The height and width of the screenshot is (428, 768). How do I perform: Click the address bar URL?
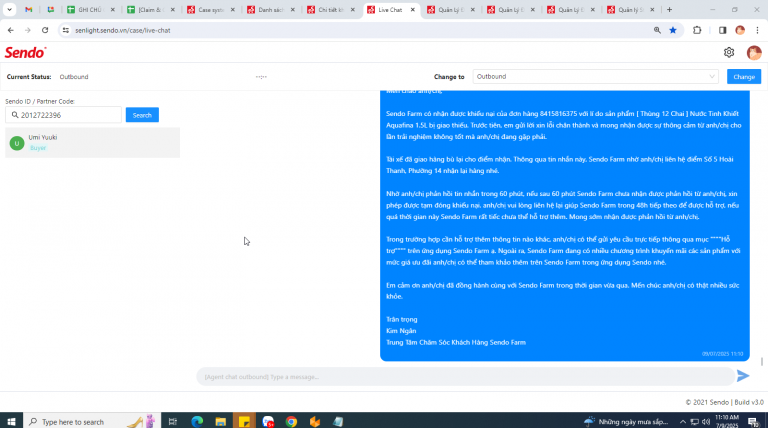tap(123, 30)
